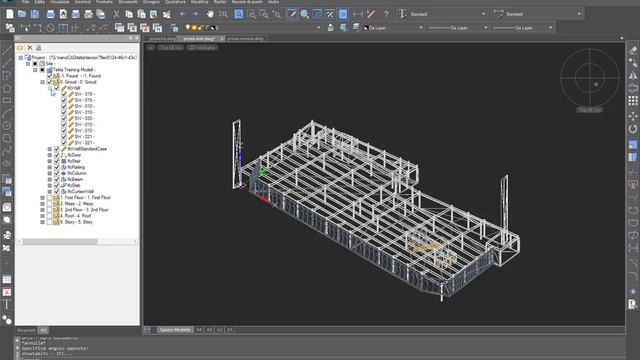Click the red X delete icon in IFC panel
This screenshot has width=640, height=360.
[x=30, y=48]
